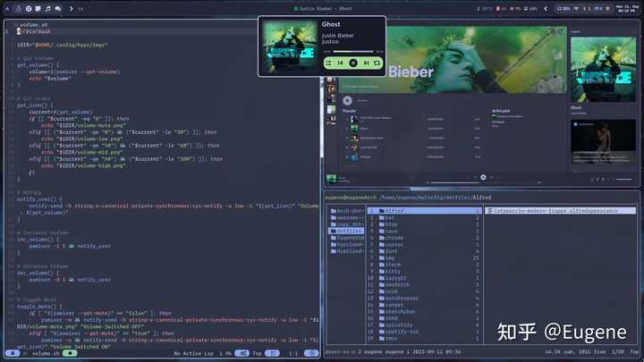Viewport: 644px width, 362px height.
Task: Skip to next track in media popup
Action: pyautogui.click(x=366, y=63)
